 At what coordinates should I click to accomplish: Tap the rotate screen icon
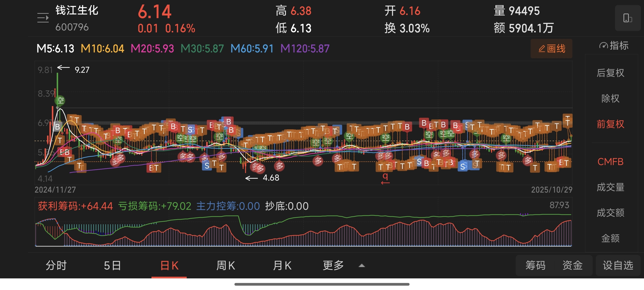[x=628, y=18]
